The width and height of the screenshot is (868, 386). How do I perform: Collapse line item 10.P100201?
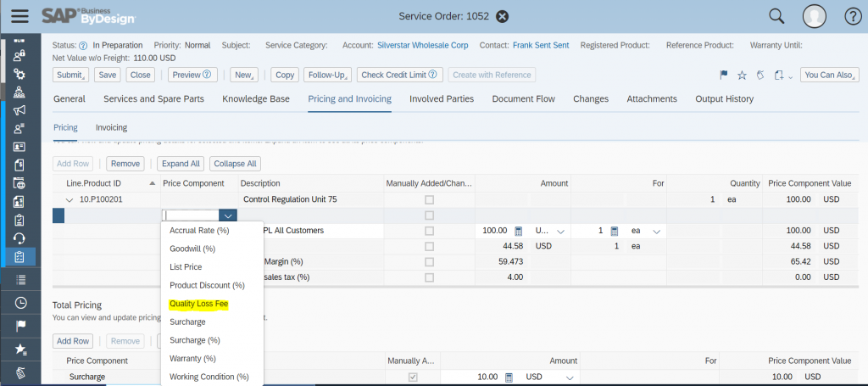pyautogui.click(x=70, y=200)
